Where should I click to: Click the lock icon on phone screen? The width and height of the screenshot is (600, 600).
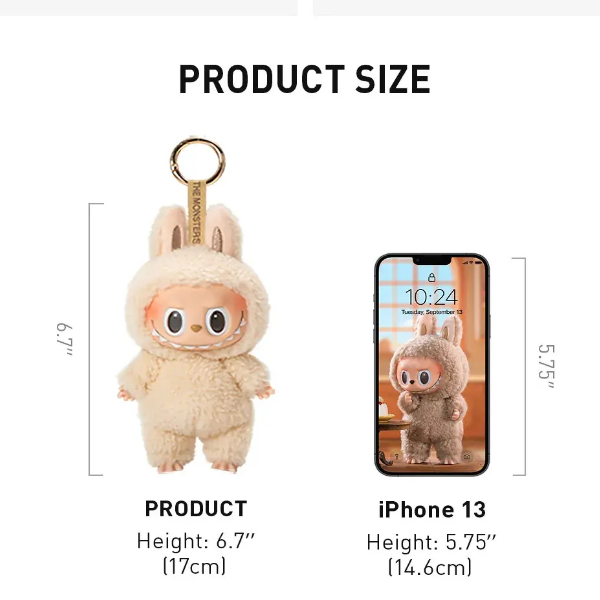(432, 277)
